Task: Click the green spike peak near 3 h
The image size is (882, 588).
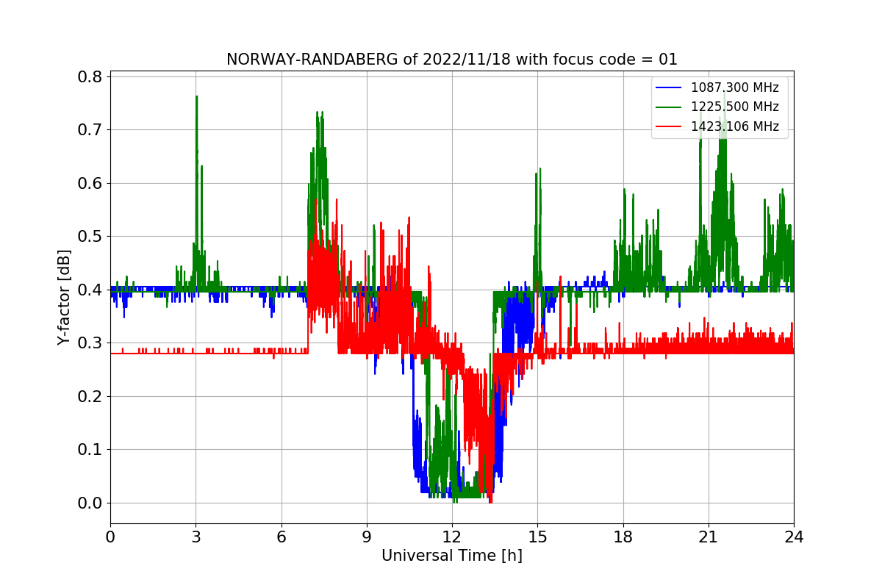Action: point(196,97)
